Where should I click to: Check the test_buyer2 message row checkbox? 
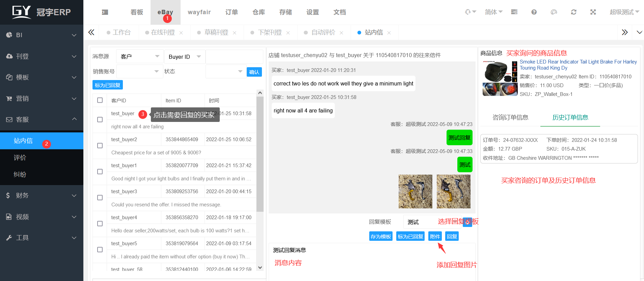tap(100, 146)
